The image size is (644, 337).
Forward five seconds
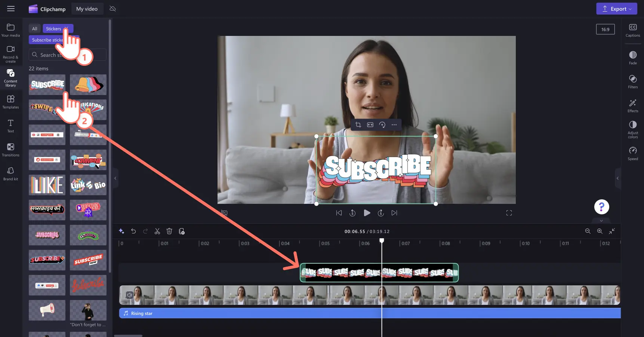381,213
